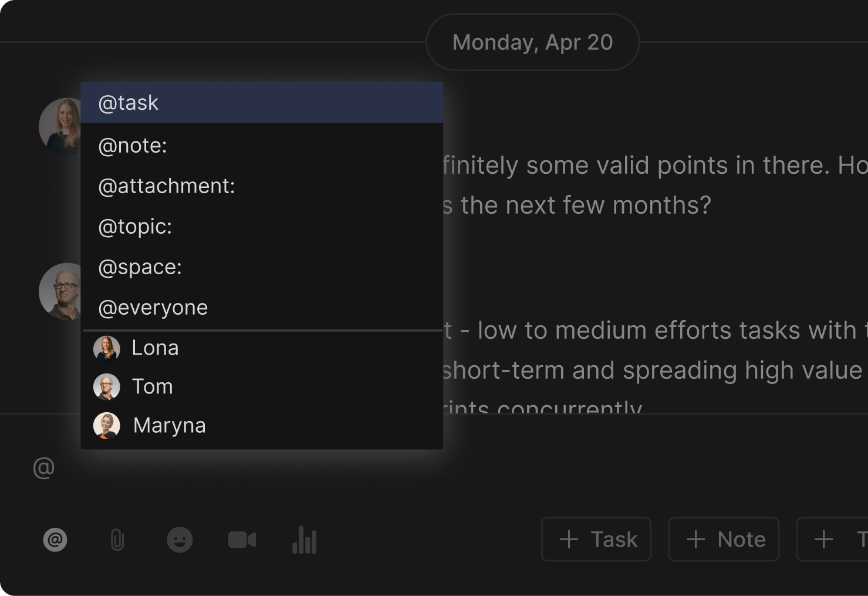Create a new Task with the Task button
The height and width of the screenshot is (596, 868).
pos(596,539)
